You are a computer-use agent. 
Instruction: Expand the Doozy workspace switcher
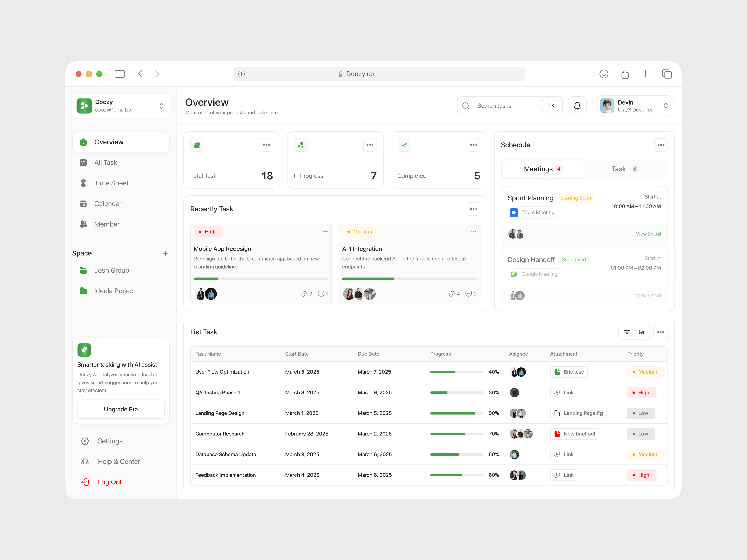point(161,106)
